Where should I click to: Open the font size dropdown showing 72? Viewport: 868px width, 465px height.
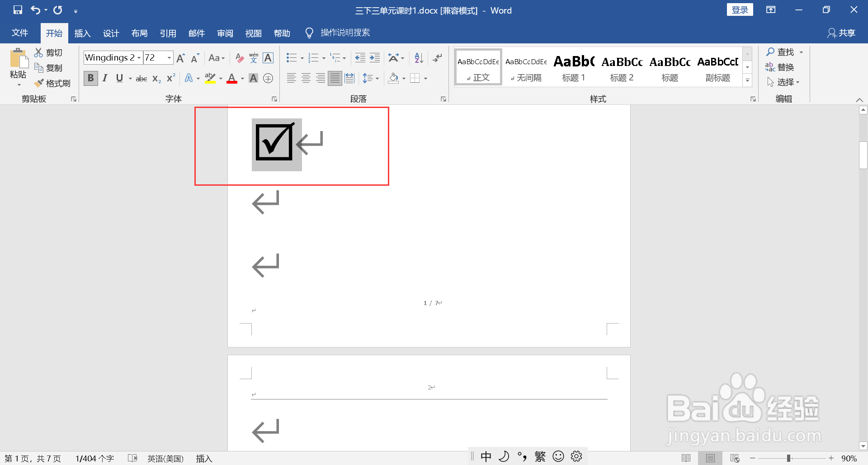[x=170, y=58]
